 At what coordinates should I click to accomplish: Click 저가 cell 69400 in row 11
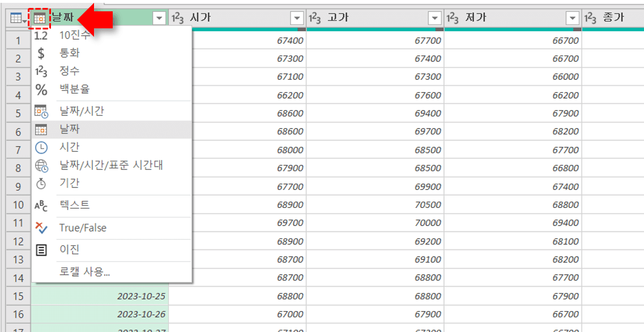coord(513,223)
